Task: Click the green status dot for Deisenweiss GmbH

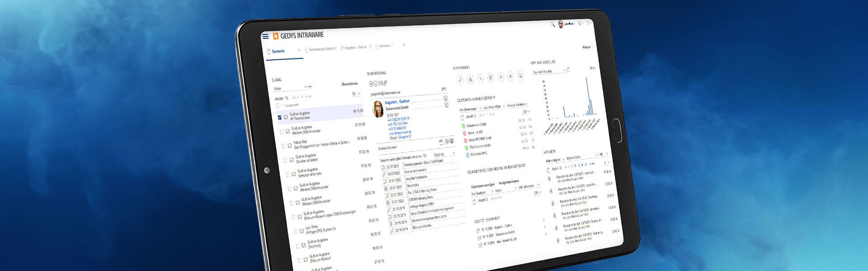Action: click(x=464, y=126)
